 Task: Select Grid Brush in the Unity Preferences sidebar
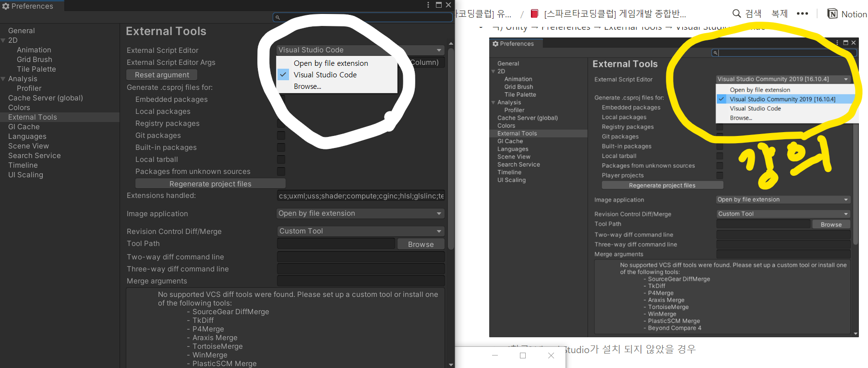click(35, 60)
